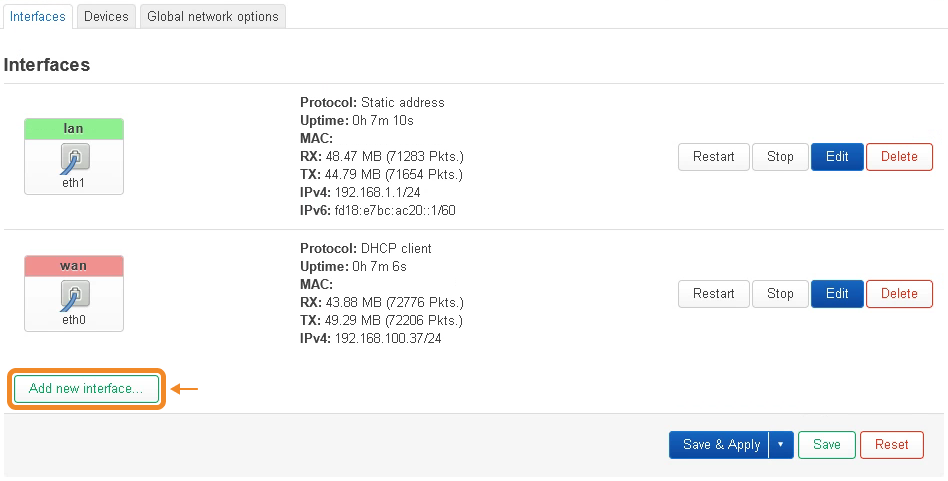This screenshot has width=948, height=481.
Task: Restart the wan interface
Action: click(713, 294)
